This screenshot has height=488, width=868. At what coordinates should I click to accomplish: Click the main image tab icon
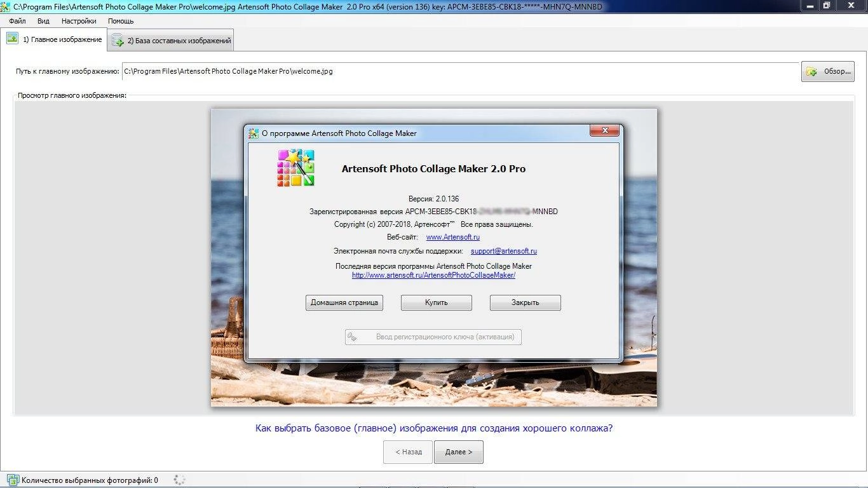12,39
